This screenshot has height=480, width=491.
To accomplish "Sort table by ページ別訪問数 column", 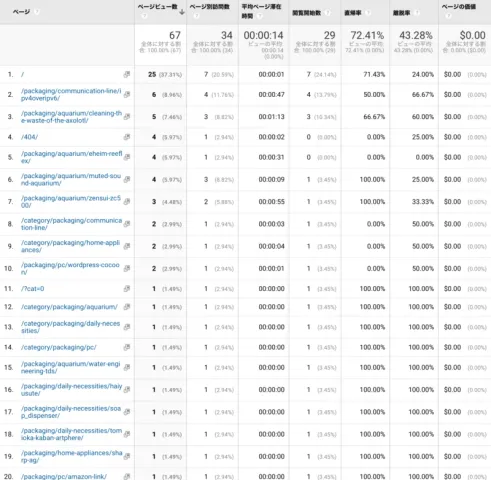I will pos(210,7).
